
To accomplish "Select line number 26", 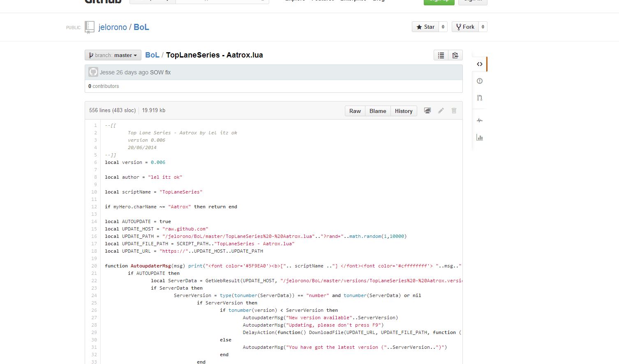I will coord(94,310).
